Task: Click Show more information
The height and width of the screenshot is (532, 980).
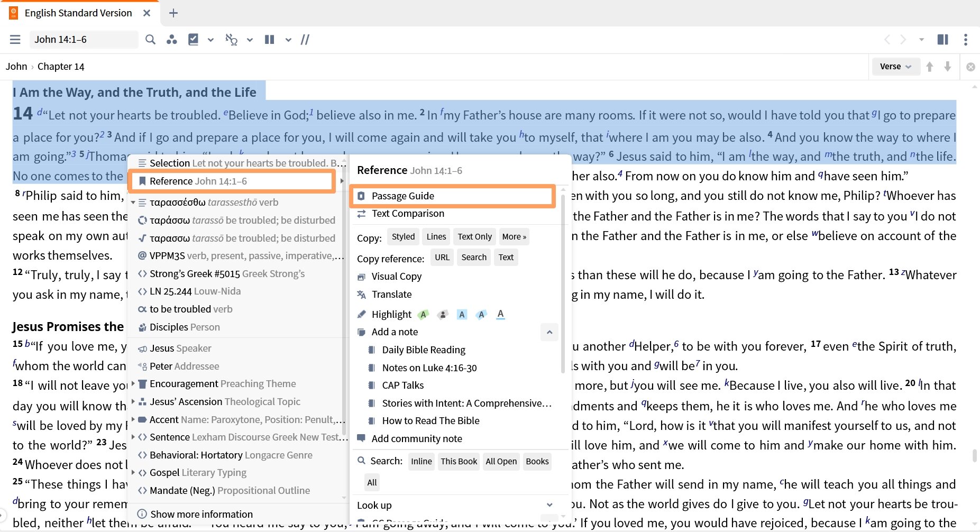Action: point(202,514)
